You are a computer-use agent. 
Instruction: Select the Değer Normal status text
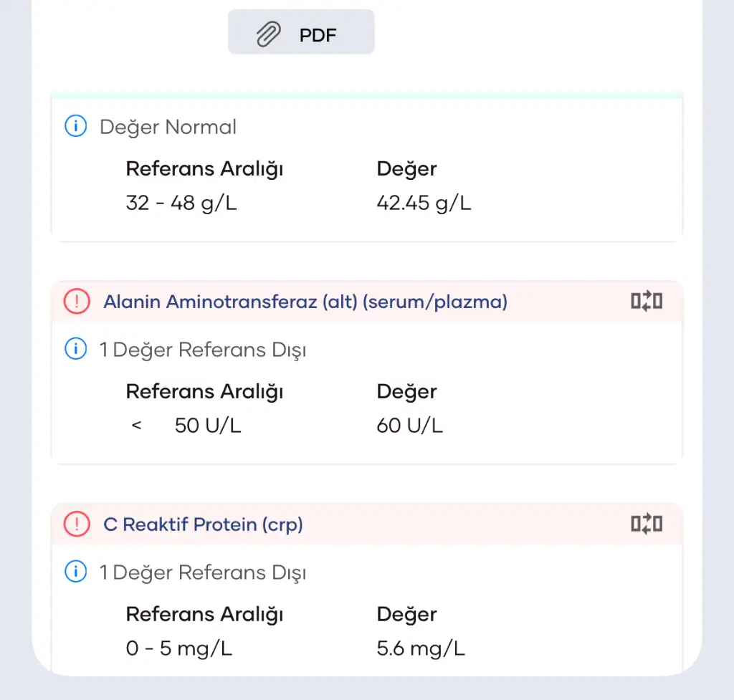coord(168,128)
